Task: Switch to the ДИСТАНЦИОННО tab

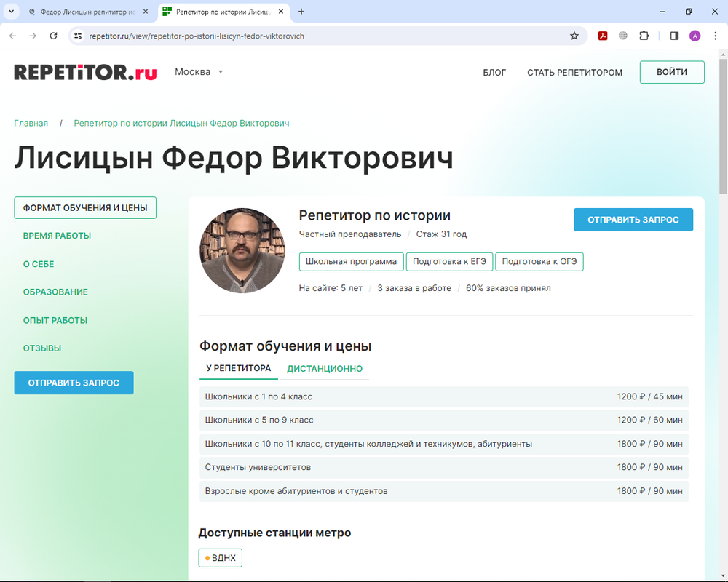Action: [x=325, y=369]
